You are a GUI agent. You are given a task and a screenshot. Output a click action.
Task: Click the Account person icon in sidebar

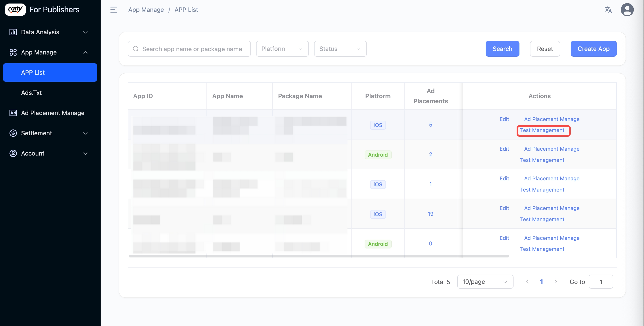[13, 153]
